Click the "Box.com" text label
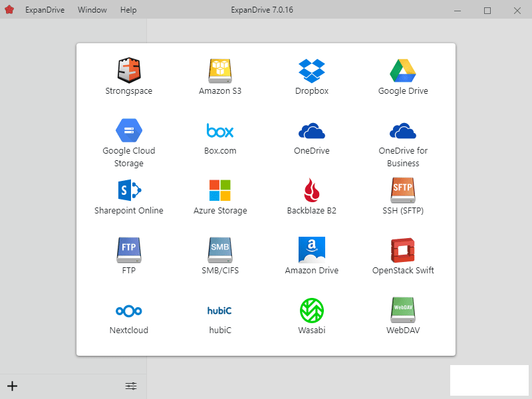This screenshot has height=399, width=532. coord(220,151)
